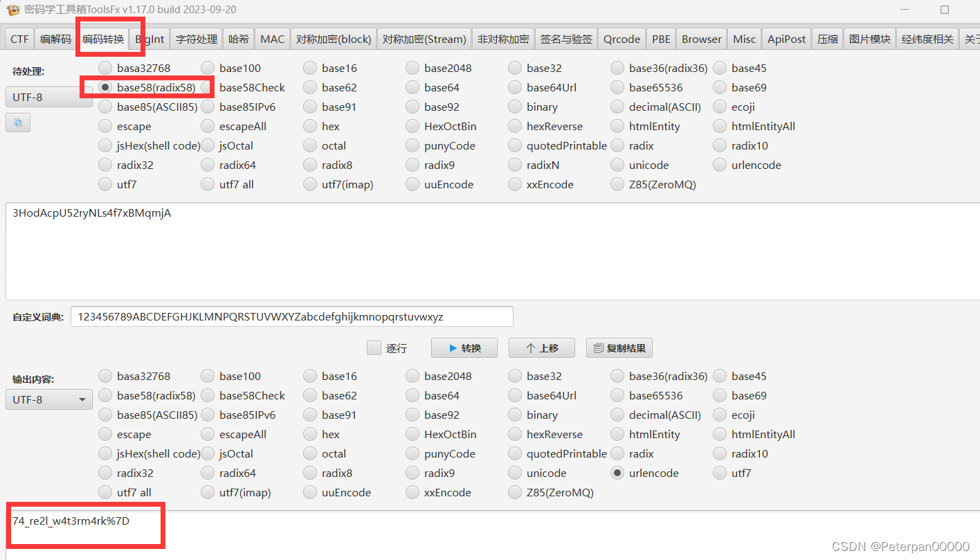Toggle the 逐行 checkbox
The image size is (980, 560).
point(374,348)
